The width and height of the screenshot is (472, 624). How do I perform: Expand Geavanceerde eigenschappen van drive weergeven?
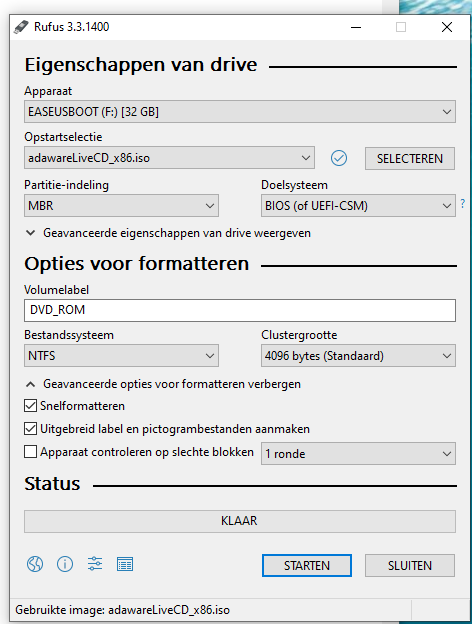(x=168, y=233)
